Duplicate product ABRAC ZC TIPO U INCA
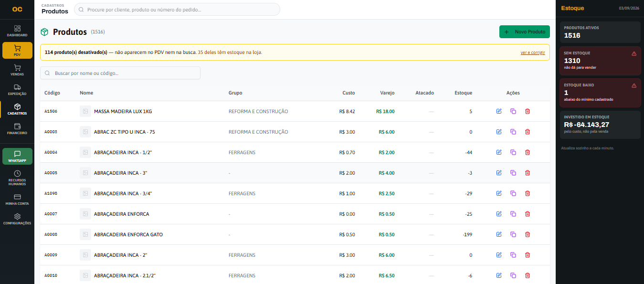644x284 pixels. [513, 132]
